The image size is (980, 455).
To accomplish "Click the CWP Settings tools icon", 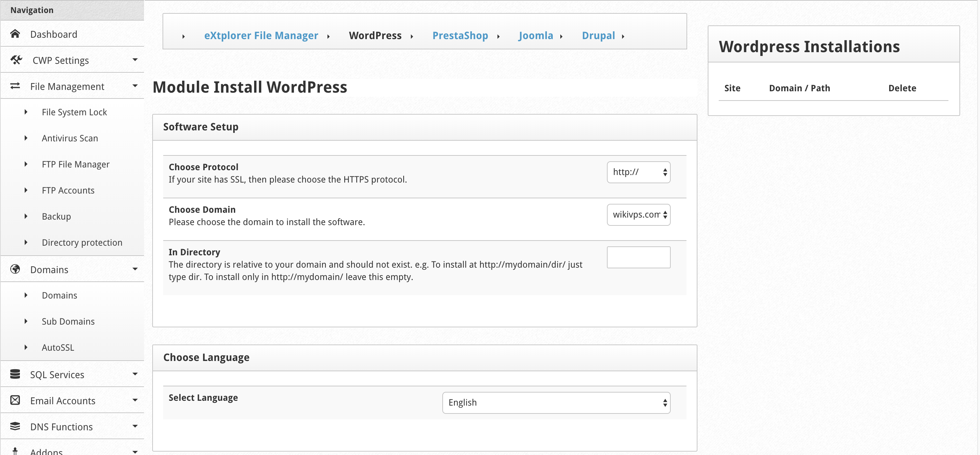I will click(16, 60).
